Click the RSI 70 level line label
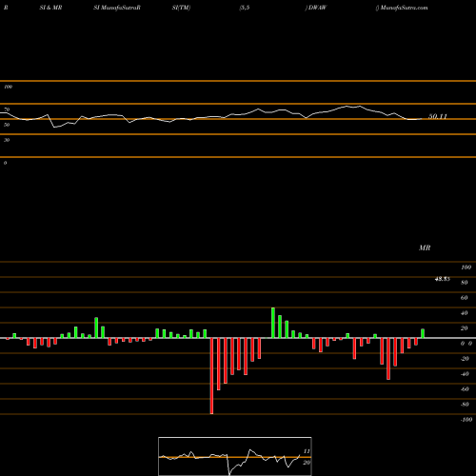476x476 pixels. tap(7, 109)
